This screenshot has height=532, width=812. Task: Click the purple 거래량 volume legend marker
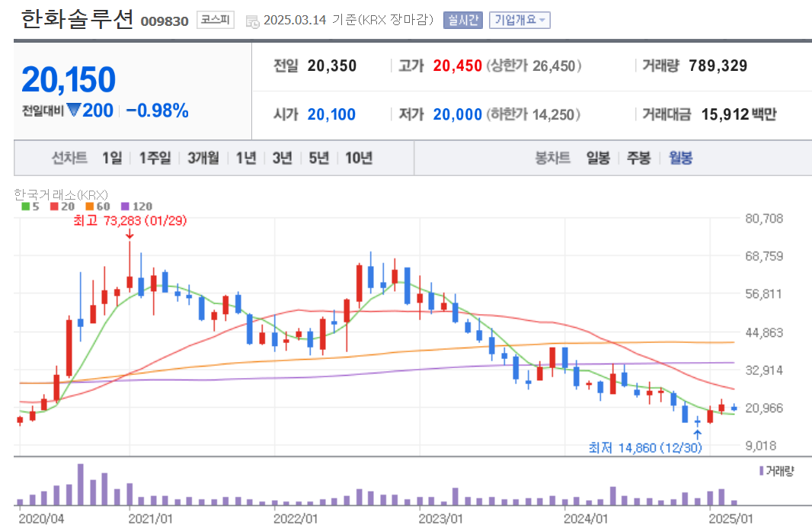(761, 471)
